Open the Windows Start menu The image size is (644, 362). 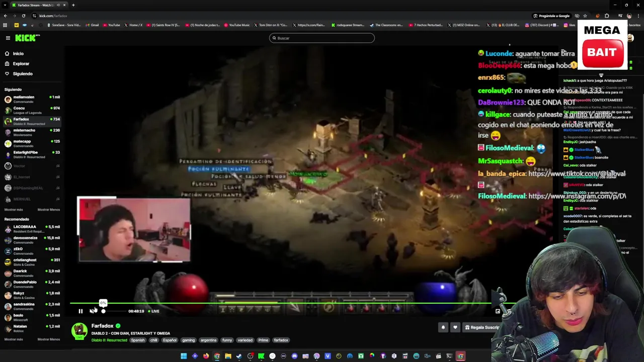point(184,356)
